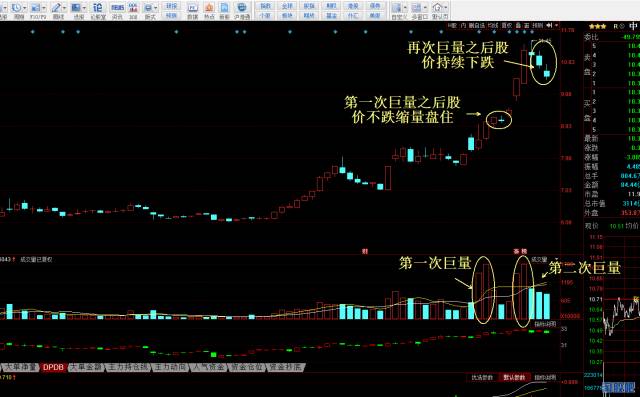
Task: Open the period clock tool
Action: click(16, 8)
